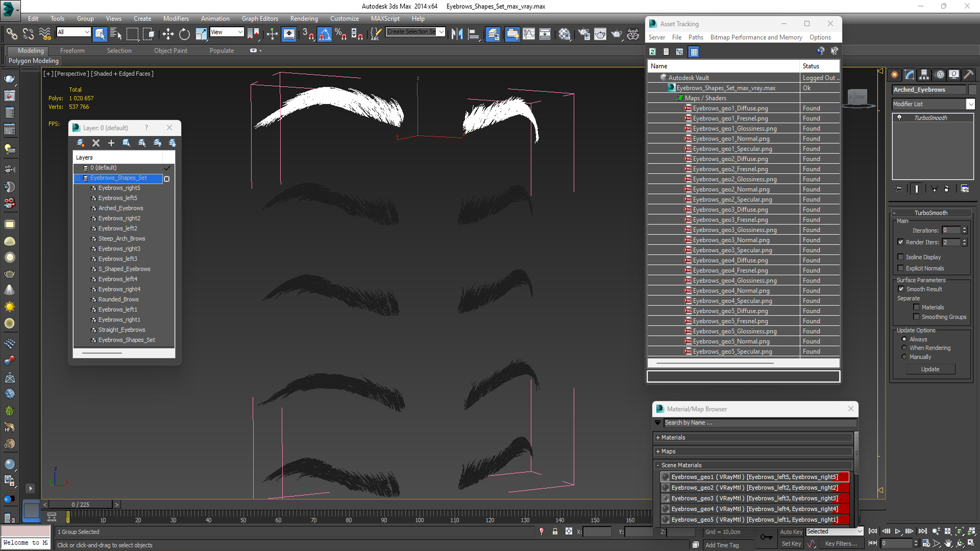Click Zoom Extents All viewport control
980x551 pixels.
pos(971,531)
